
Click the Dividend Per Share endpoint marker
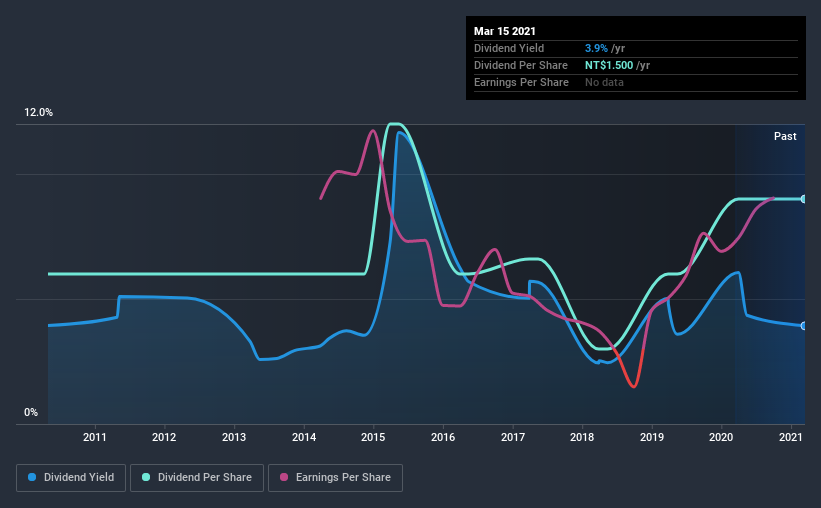click(x=803, y=199)
